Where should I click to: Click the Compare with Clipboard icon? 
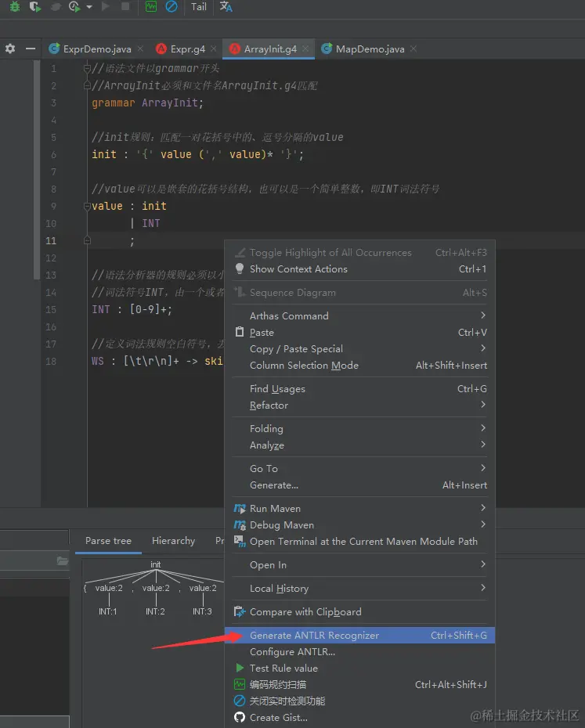tap(240, 612)
